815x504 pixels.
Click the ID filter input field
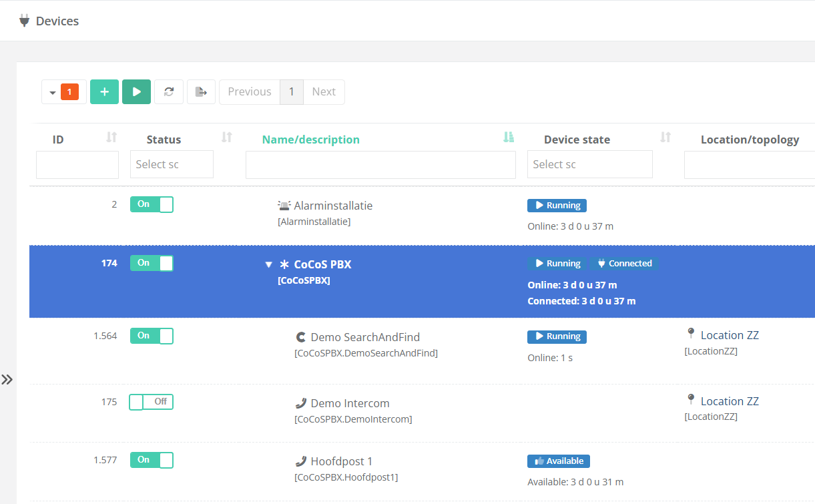click(x=77, y=164)
